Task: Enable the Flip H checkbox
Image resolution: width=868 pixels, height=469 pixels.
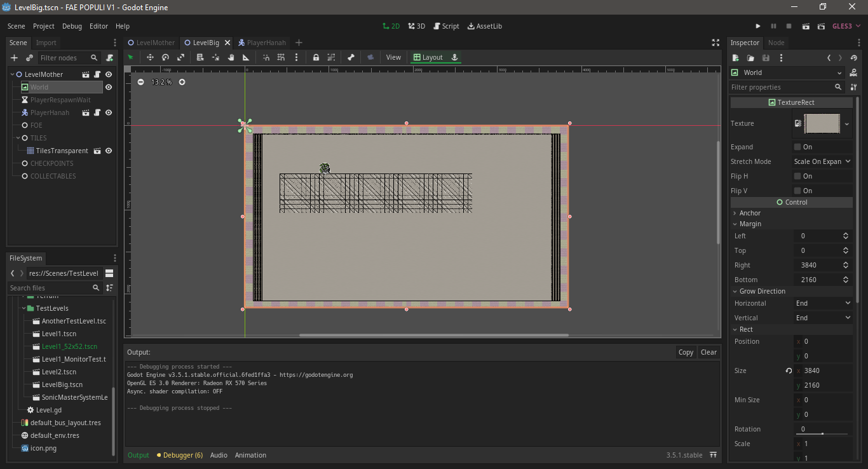Action: [x=797, y=176]
